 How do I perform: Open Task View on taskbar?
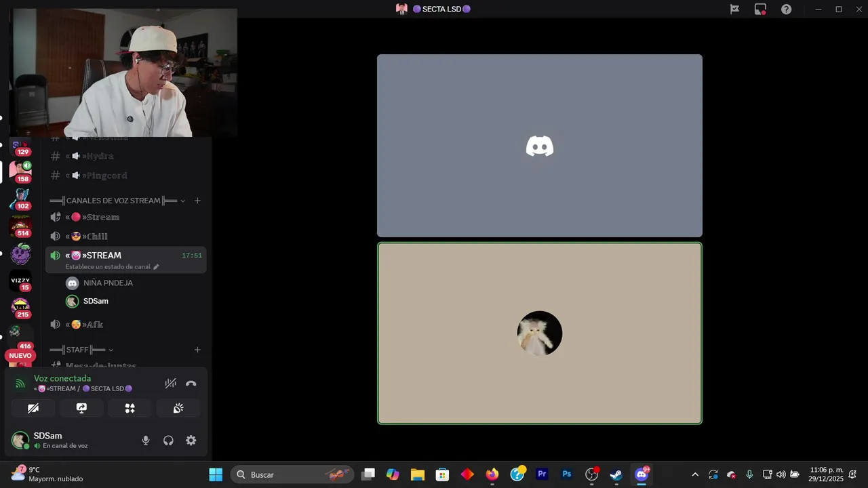point(368,474)
